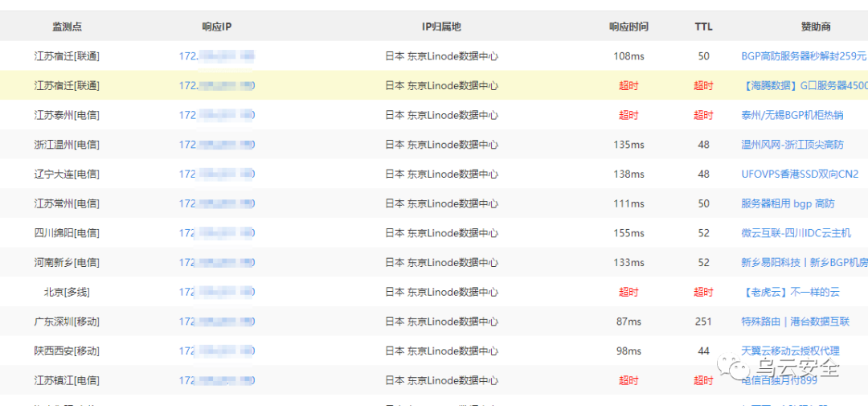Select the 广东深圳[移动] monitoring point cell

click(x=67, y=322)
